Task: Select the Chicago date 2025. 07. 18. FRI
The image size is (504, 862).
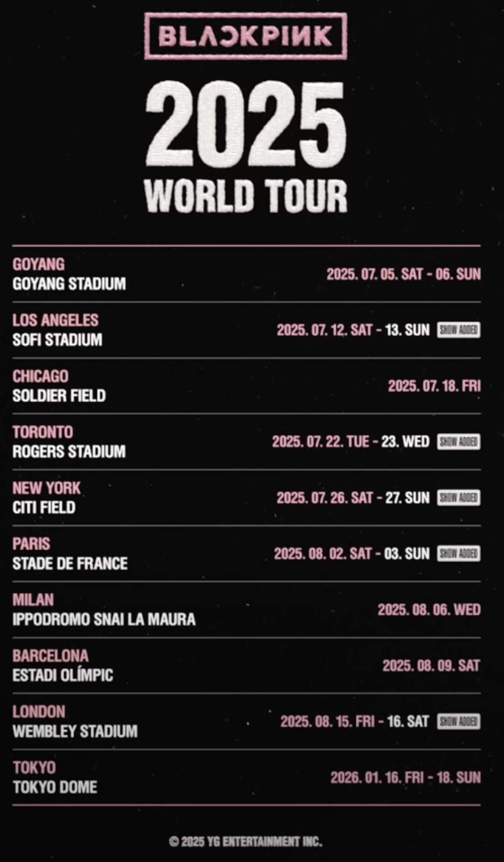Action: click(434, 386)
